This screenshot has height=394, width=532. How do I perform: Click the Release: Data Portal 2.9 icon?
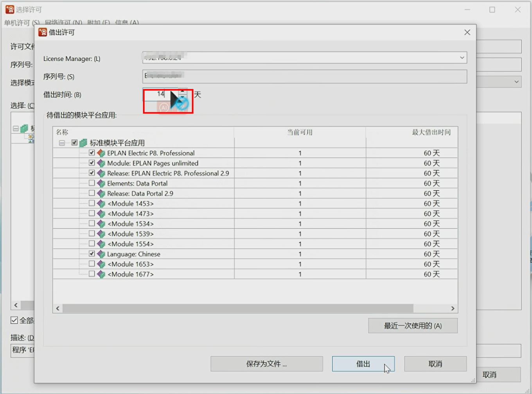101,194
